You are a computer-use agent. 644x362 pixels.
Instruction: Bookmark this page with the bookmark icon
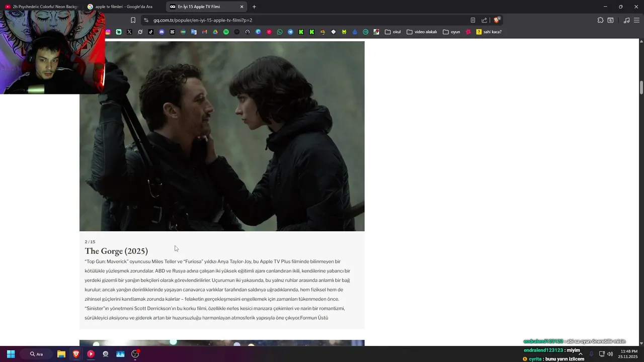tap(133, 20)
